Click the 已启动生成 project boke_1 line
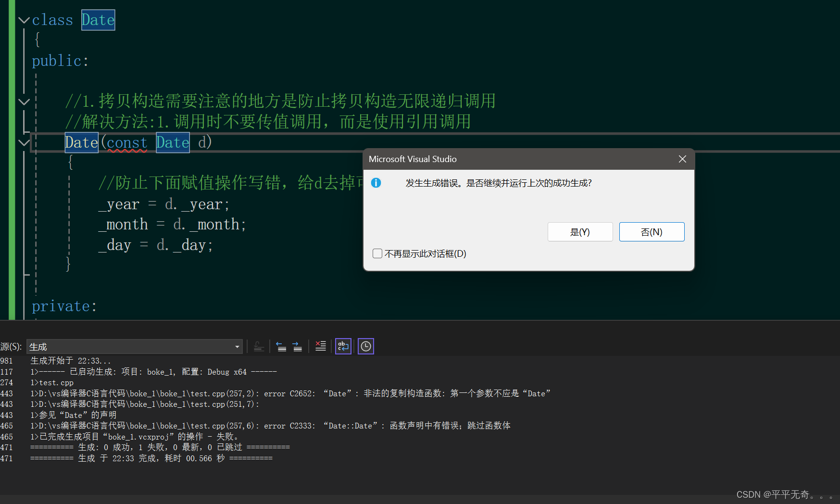Screen dimensions: 840x504 153,372
